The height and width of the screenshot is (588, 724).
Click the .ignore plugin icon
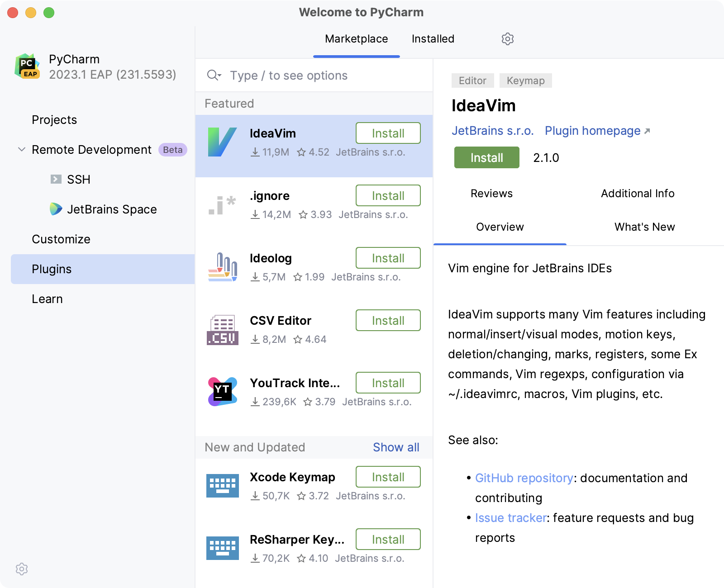(223, 205)
